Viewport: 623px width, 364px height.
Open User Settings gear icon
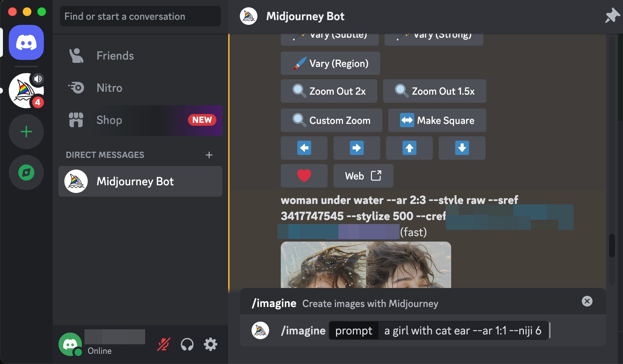tap(211, 344)
